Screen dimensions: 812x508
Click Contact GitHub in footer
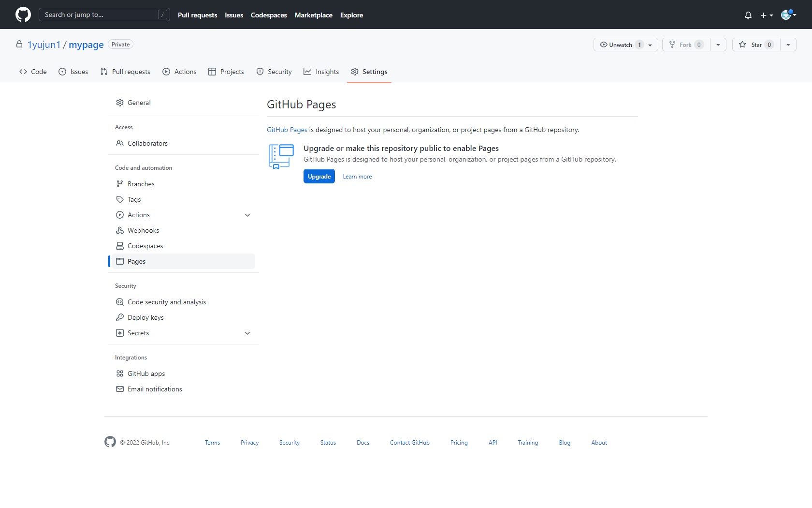[410, 443]
